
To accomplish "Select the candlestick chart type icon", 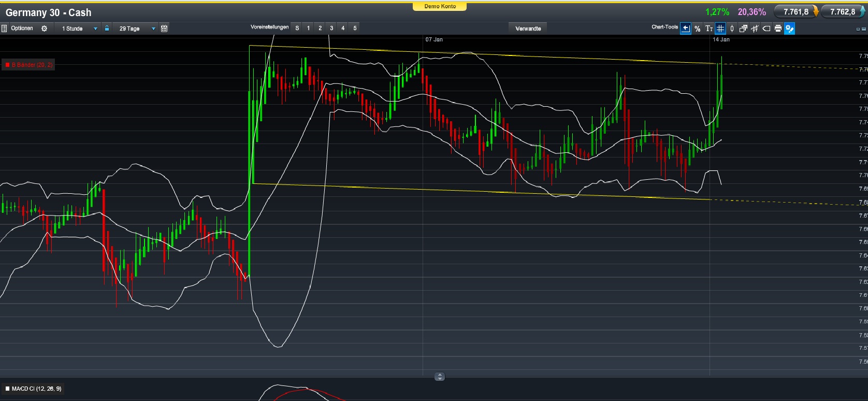I will pos(732,28).
